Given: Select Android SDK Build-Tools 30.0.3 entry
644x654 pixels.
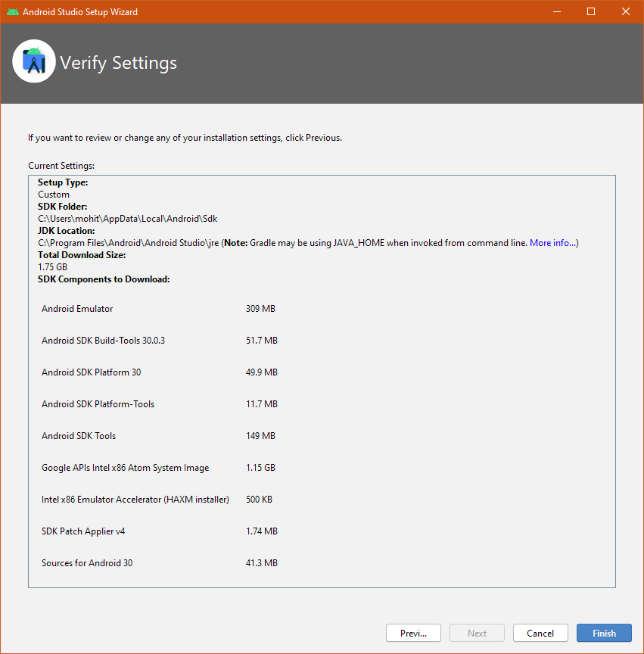Looking at the screenshot, I should (x=103, y=341).
